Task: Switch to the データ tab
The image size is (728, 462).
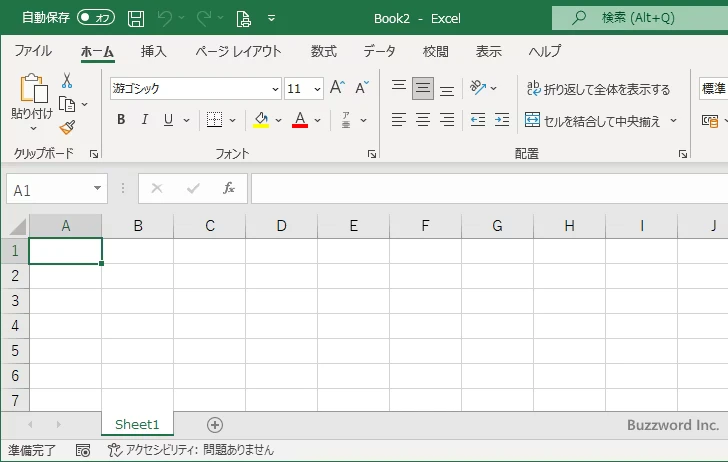Action: point(379,51)
